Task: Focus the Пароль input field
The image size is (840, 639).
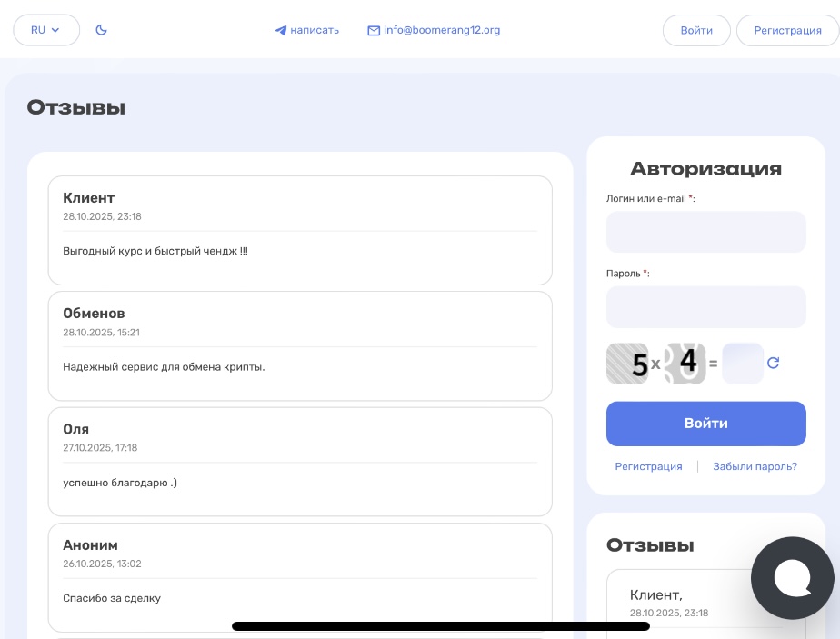Action: [705, 307]
